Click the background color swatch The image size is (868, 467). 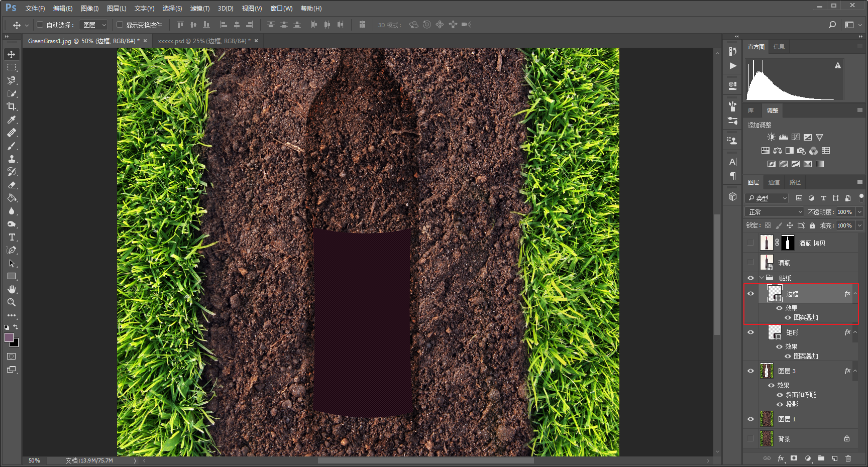16,343
